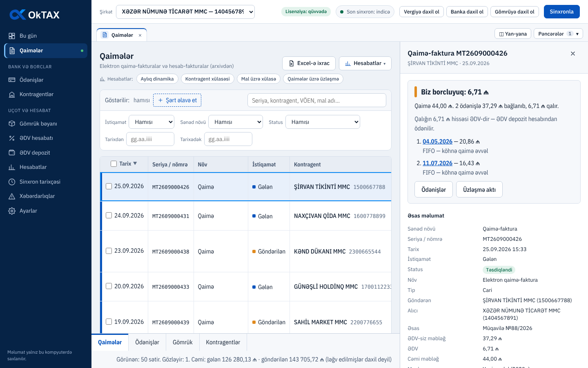
Task: Check the row dated 20.09.2026
Action: pyautogui.click(x=109, y=286)
